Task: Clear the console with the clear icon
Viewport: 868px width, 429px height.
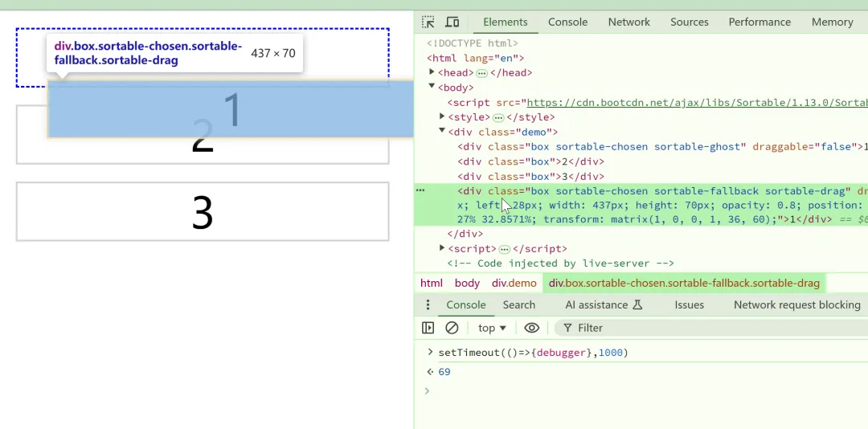Action: pyautogui.click(x=452, y=328)
